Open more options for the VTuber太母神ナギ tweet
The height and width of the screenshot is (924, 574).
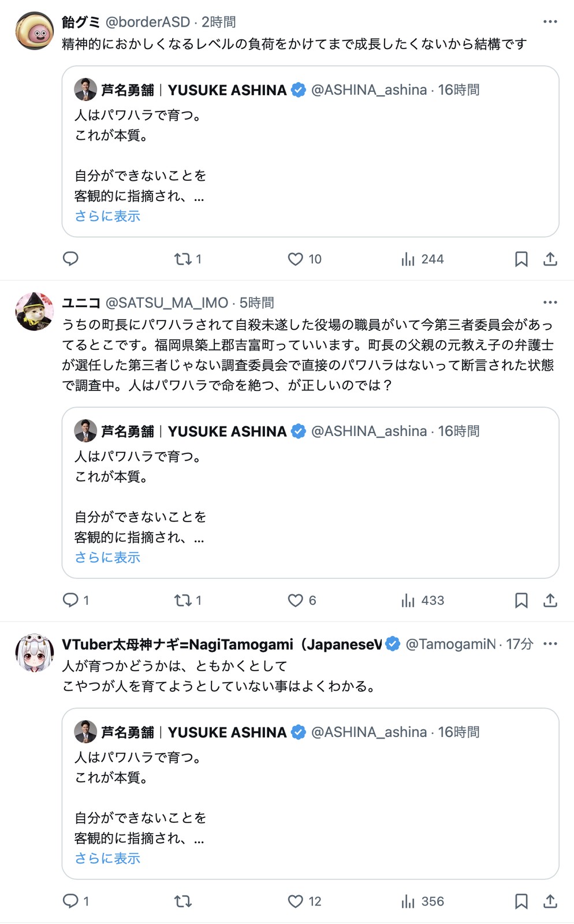point(550,644)
